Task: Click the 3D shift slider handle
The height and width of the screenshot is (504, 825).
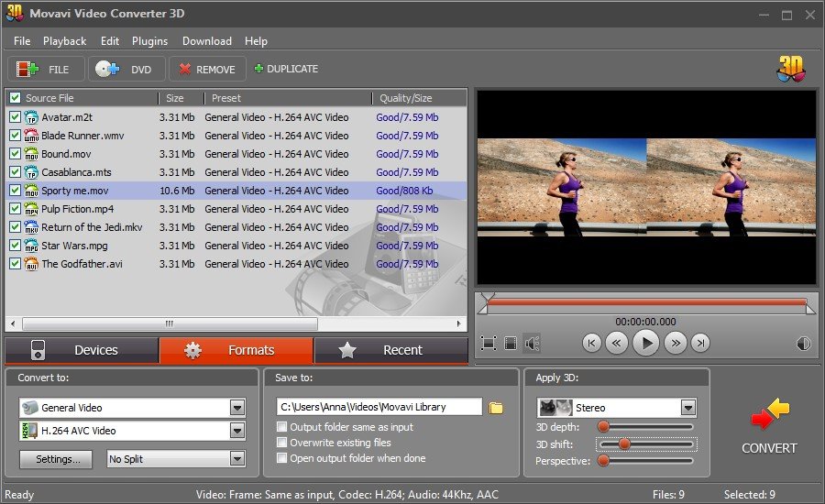Action: click(x=624, y=444)
